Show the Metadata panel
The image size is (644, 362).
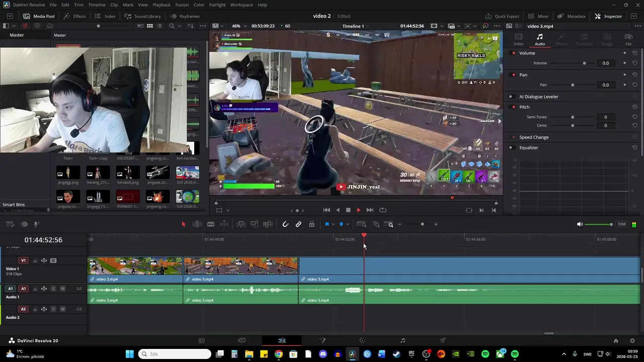tap(572, 16)
